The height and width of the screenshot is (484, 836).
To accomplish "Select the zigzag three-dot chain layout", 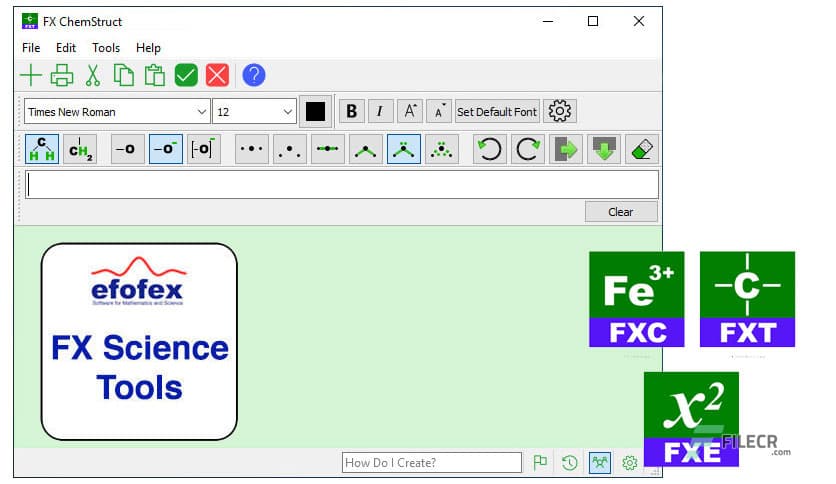I will [290, 149].
